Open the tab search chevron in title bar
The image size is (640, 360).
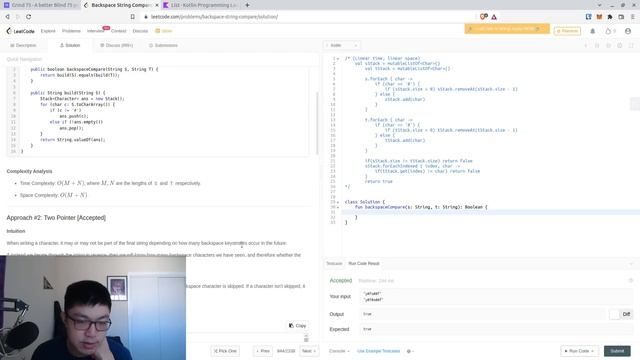pyautogui.click(x=599, y=5)
